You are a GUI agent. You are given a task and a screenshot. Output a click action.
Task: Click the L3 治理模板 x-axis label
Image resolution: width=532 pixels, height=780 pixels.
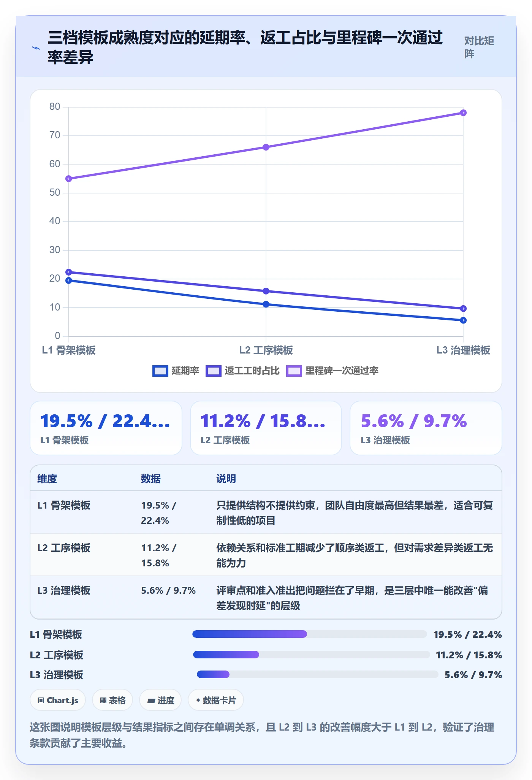[463, 350]
